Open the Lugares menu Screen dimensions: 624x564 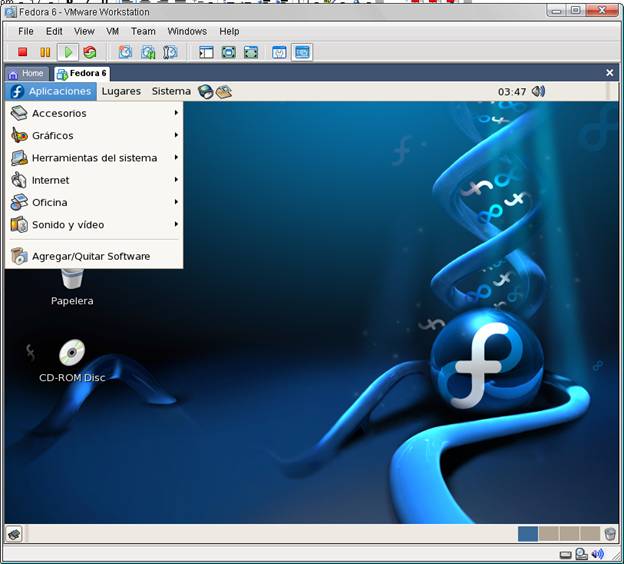coord(121,92)
